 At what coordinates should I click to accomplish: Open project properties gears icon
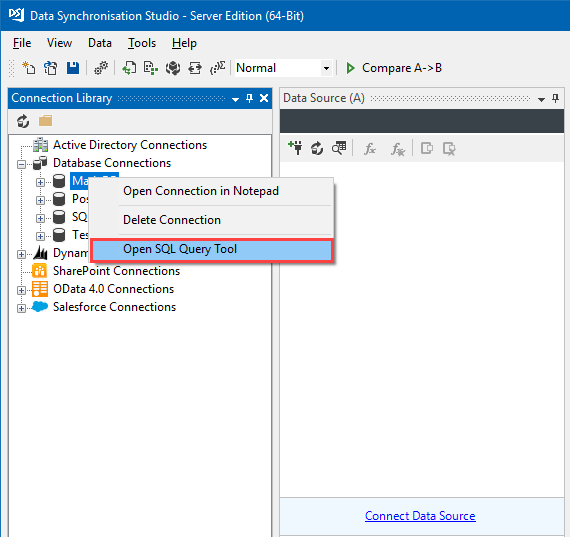point(101,68)
